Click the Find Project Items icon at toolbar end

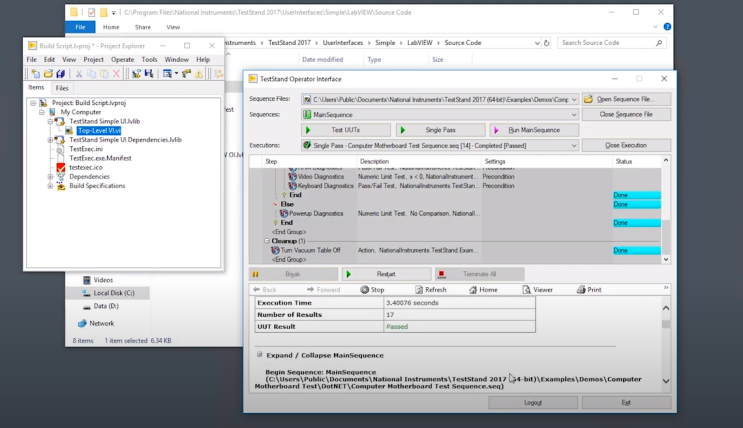(218, 73)
